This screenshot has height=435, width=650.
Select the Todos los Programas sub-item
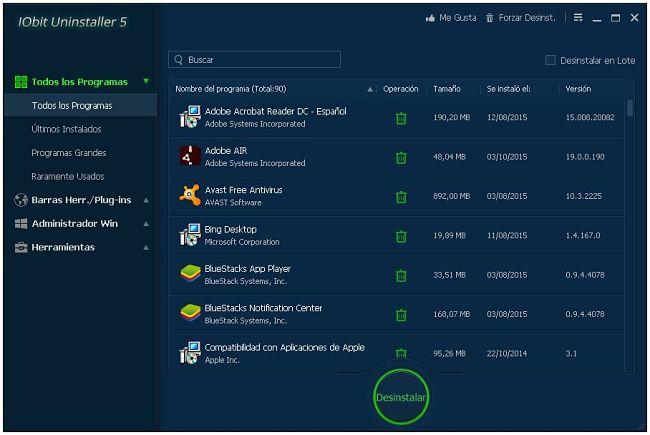coord(80,106)
